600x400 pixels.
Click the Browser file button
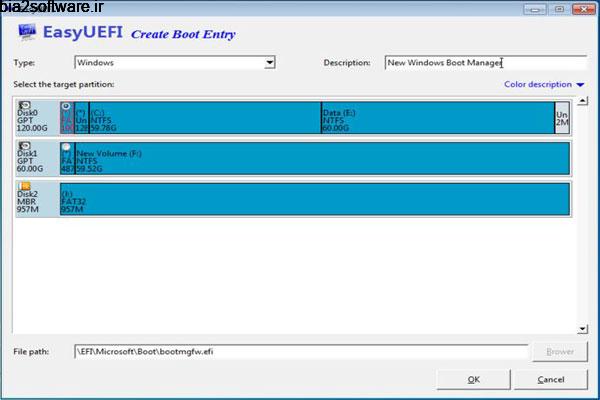click(x=560, y=351)
